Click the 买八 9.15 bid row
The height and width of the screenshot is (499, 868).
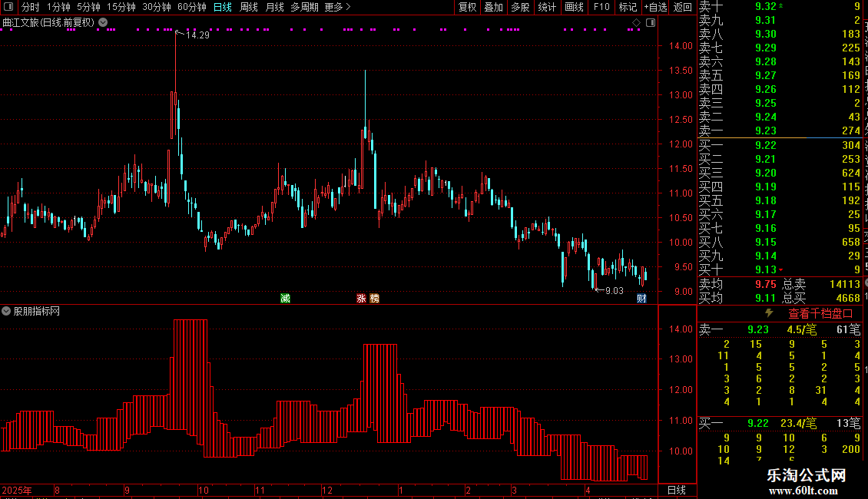tap(780, 242)
